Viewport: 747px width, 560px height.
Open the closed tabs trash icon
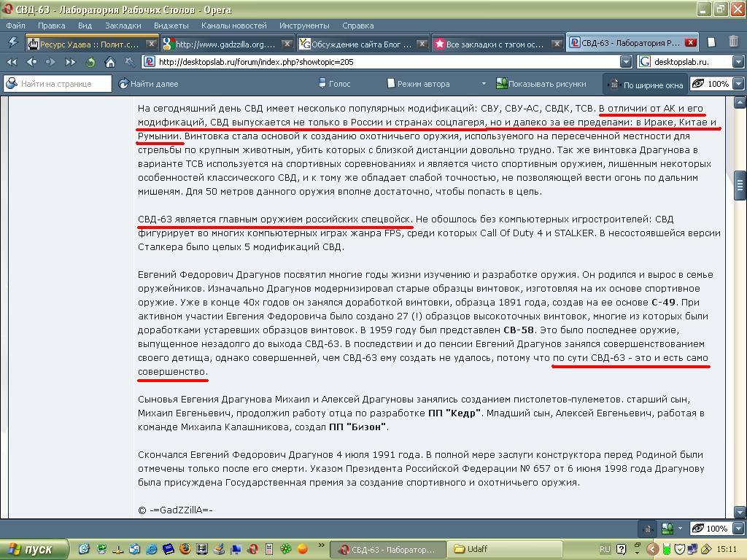click(734, 42)
